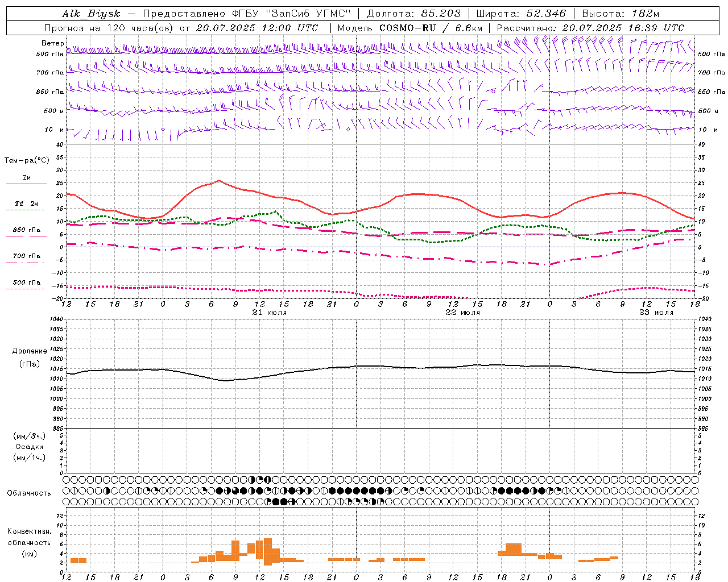Click the "Широта: 52.346" header value
This screenshot has width=728, height=582.
(521, 14)
